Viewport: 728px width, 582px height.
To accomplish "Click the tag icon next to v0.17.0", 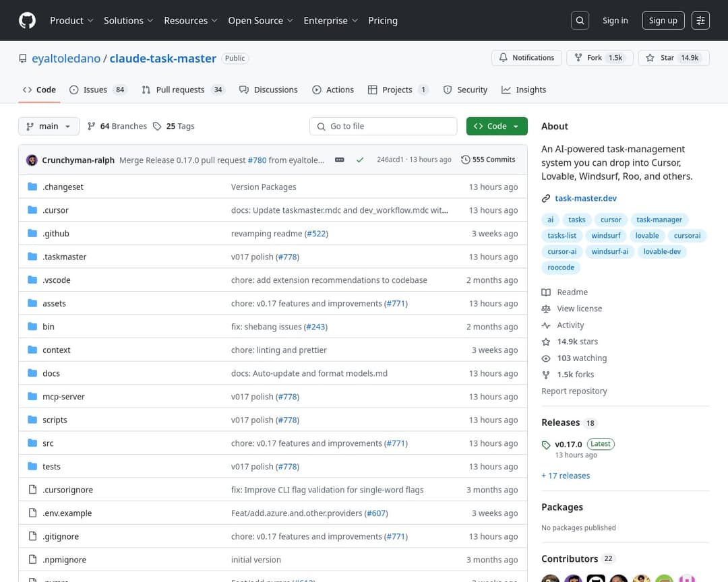I will coord(546,445).
